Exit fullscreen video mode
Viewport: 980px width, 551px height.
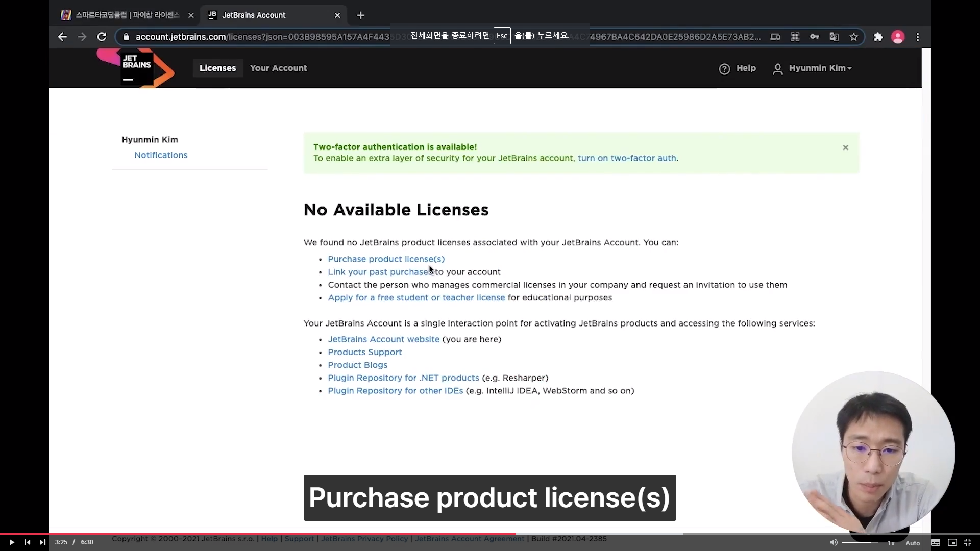coord(968,542)
